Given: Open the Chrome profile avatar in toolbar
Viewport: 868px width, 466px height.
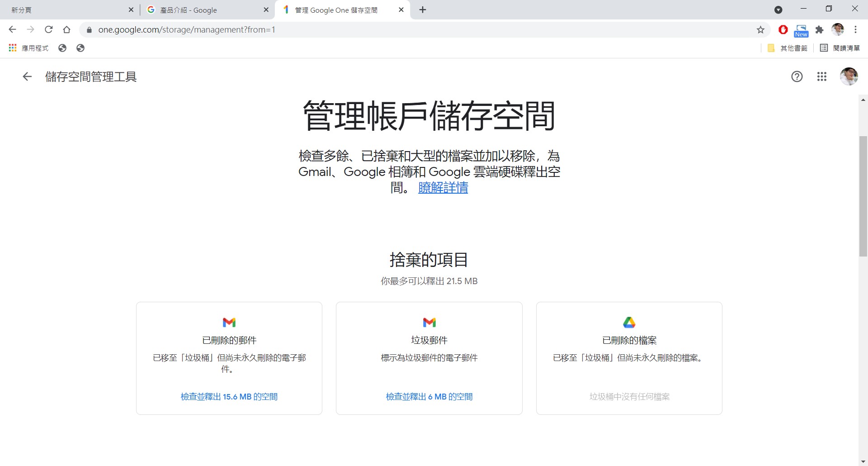Looking at the screenshot, I should click(838, 30).
